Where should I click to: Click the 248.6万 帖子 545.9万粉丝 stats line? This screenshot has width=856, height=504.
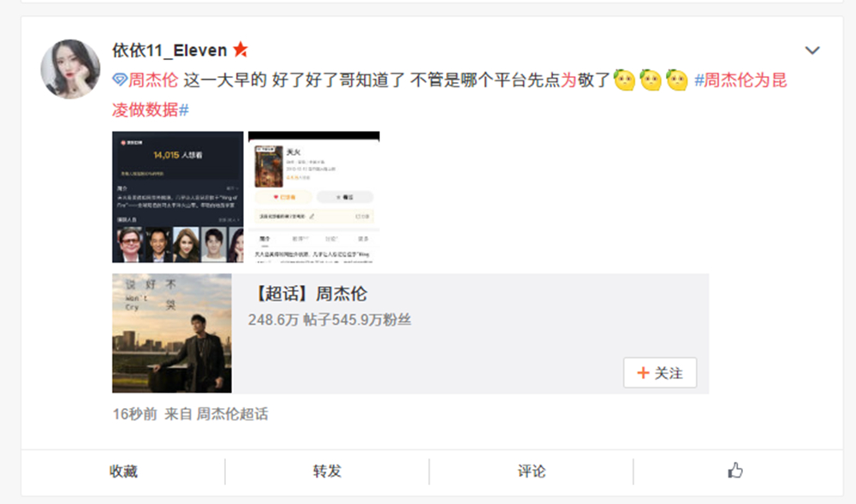(330, 320)
